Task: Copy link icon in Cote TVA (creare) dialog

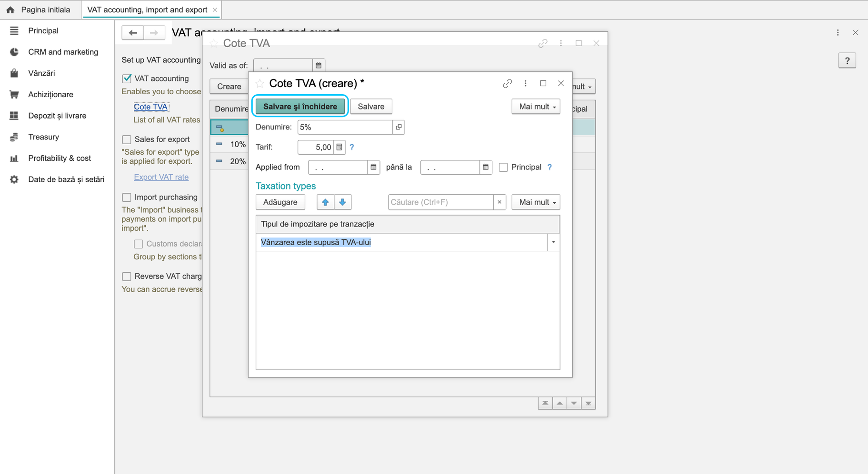Action: (507, 84)
